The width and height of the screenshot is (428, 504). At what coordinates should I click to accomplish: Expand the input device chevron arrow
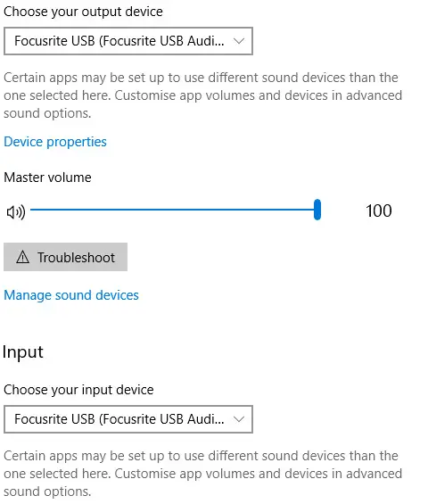[239, 419]
